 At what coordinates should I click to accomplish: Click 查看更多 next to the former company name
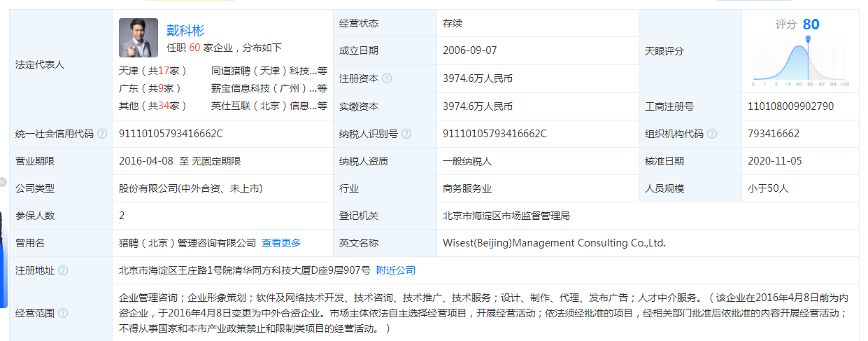pos(281,243)
